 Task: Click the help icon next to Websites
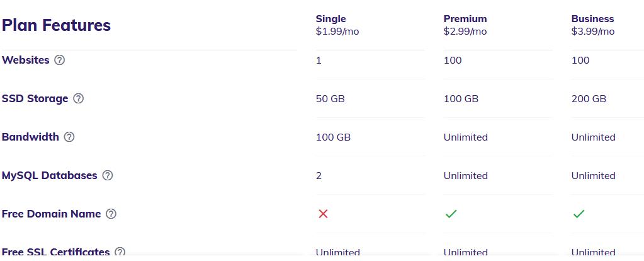pyautogui.click(x=60, y=60)
